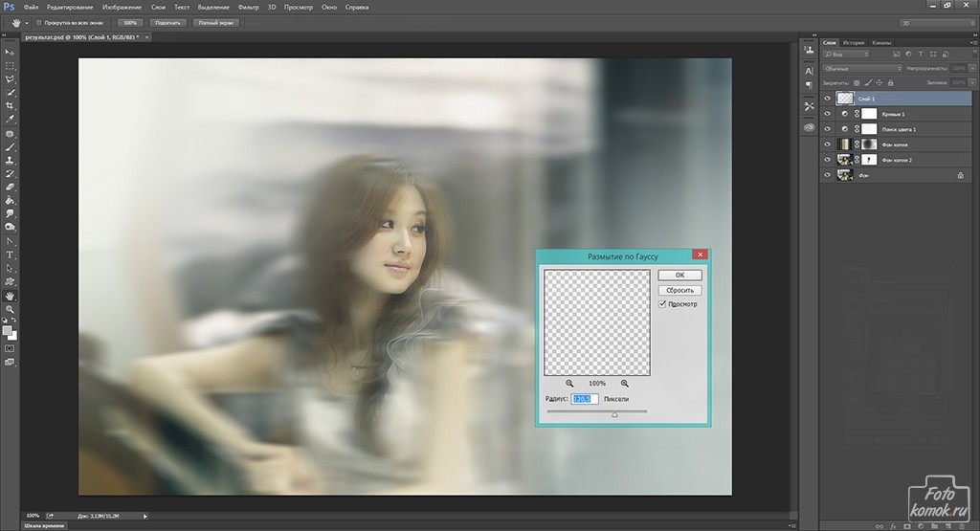
Task: Open Tool Presets panel icon
Action: pos(809,106)
